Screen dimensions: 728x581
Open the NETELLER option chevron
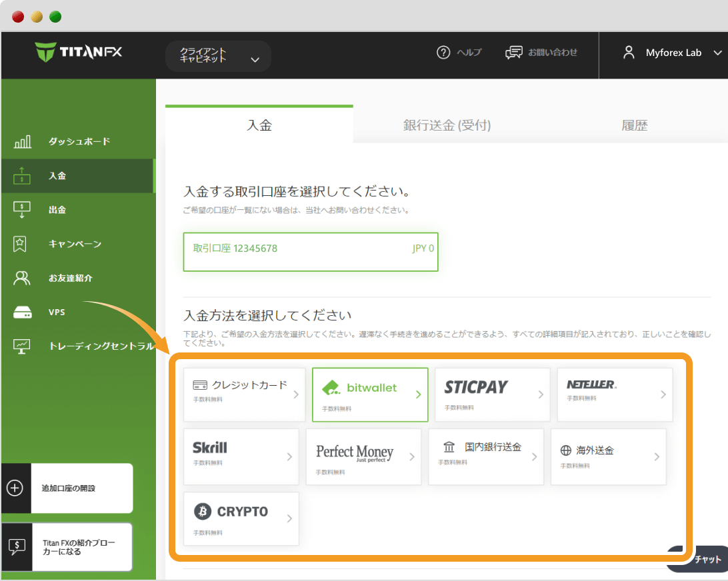(663, 394)
